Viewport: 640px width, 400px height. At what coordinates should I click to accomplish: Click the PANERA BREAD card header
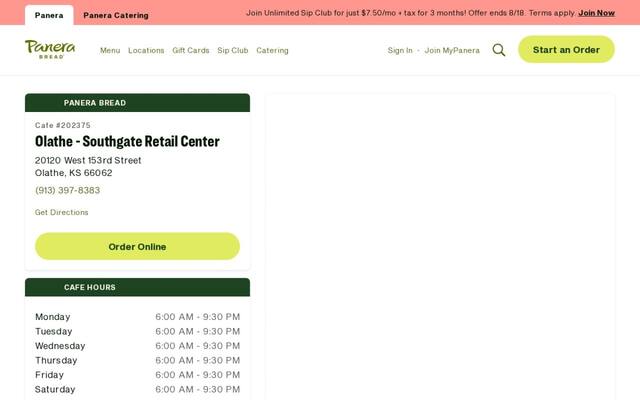click(x=137, y=103)
